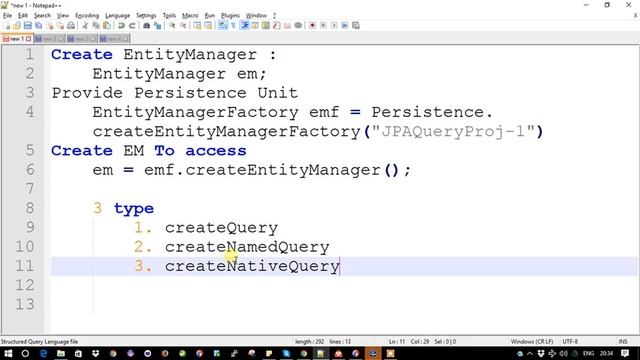Switch to the new 1 tab

coord(17,39)
